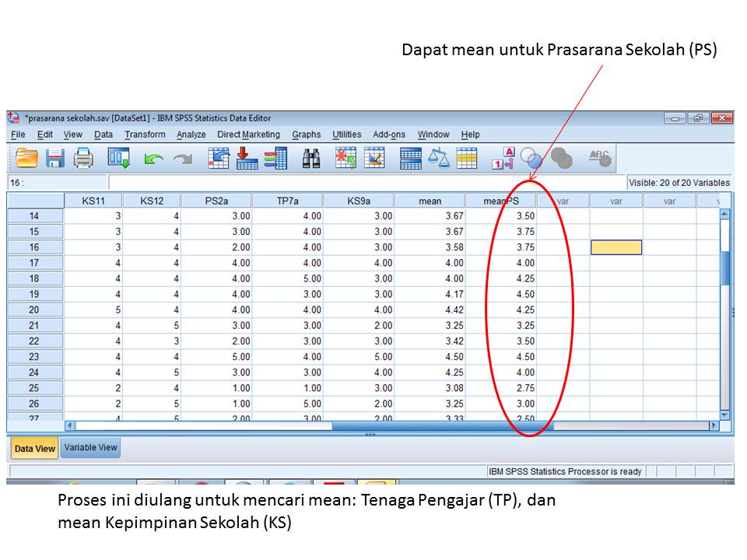The image size is (747, 560).
Task: Undo the last action green arrow
Action: (x=153, y=159)
